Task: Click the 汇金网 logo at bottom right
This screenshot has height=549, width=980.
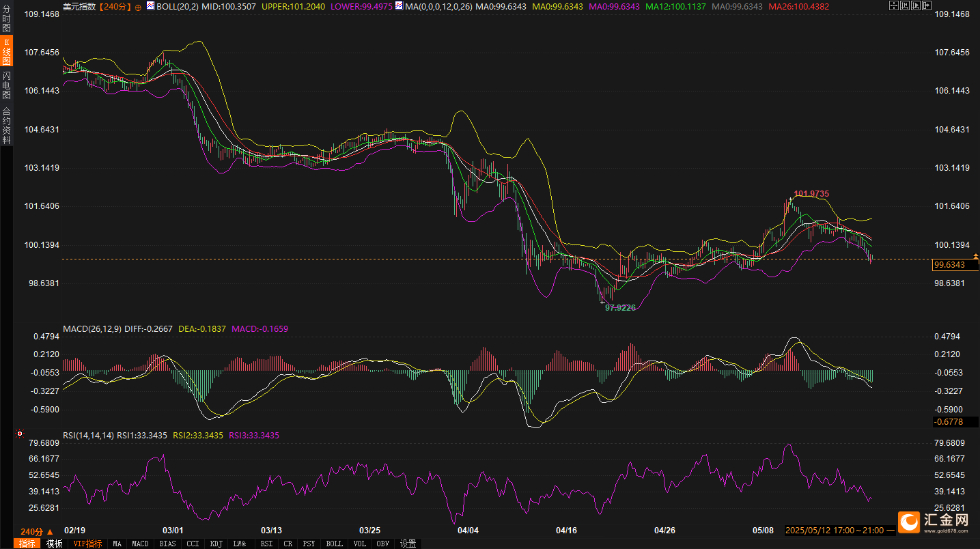Action: tap(933, 521)
